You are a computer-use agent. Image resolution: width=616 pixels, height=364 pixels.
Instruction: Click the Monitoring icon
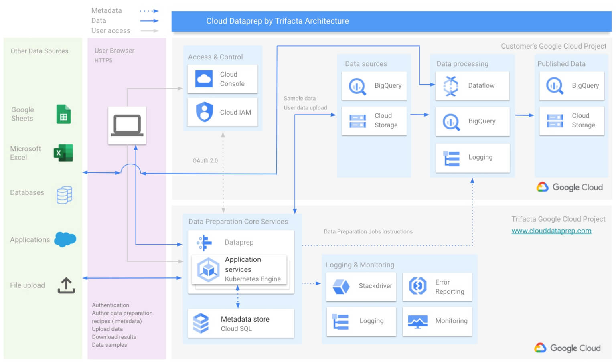[417, 322]
